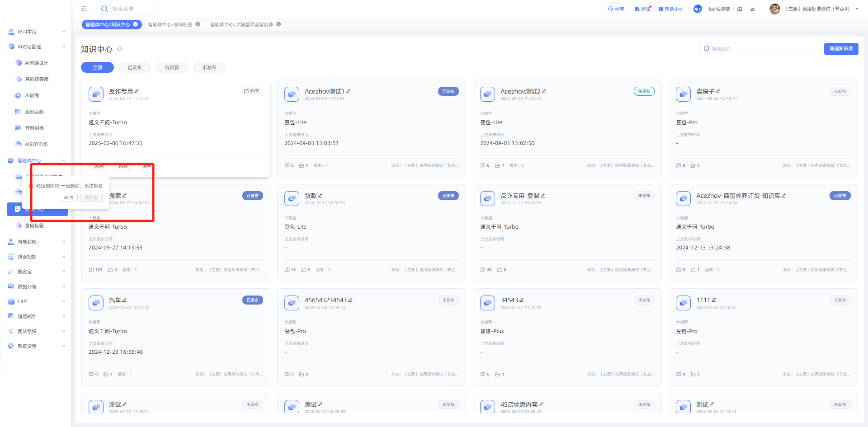Click the edit pencil beside 456543234543
This screenshot has width=868, height=427.
[x=350, y=300]
